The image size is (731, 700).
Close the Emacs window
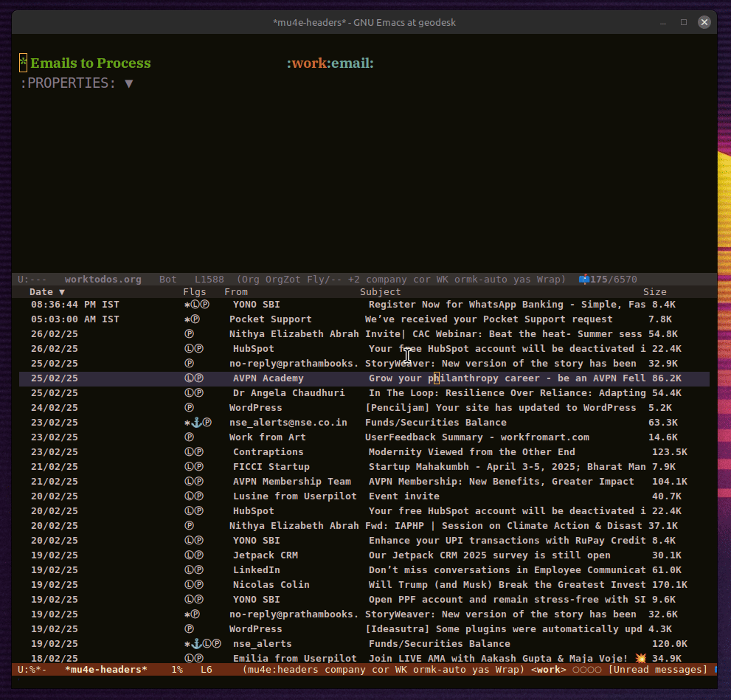click(x=704, y=22)
